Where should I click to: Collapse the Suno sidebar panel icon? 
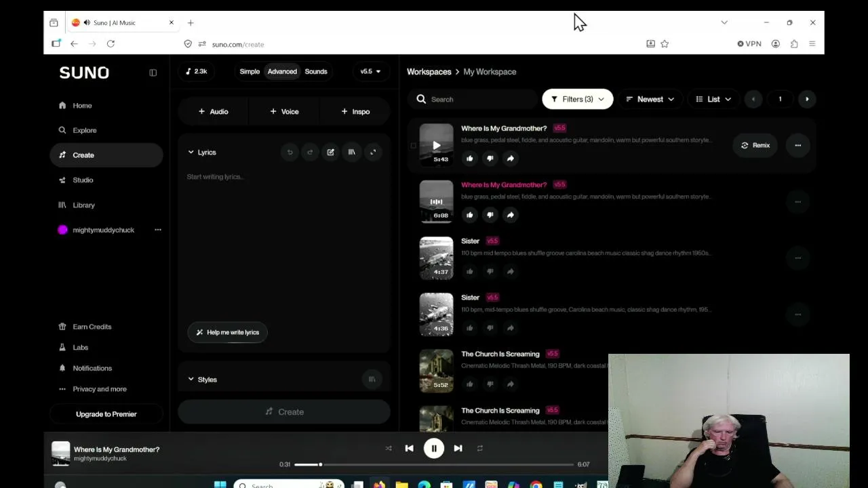point(153,73)
